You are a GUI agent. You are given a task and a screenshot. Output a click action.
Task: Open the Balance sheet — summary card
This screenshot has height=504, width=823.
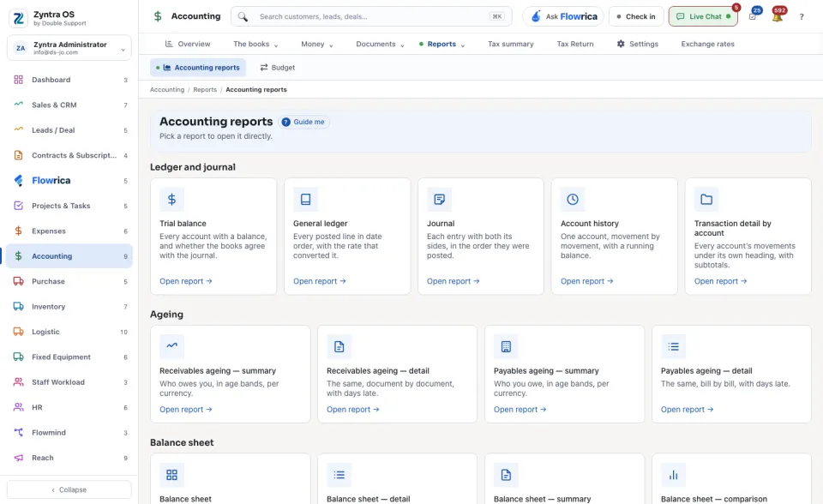[564, 479]
